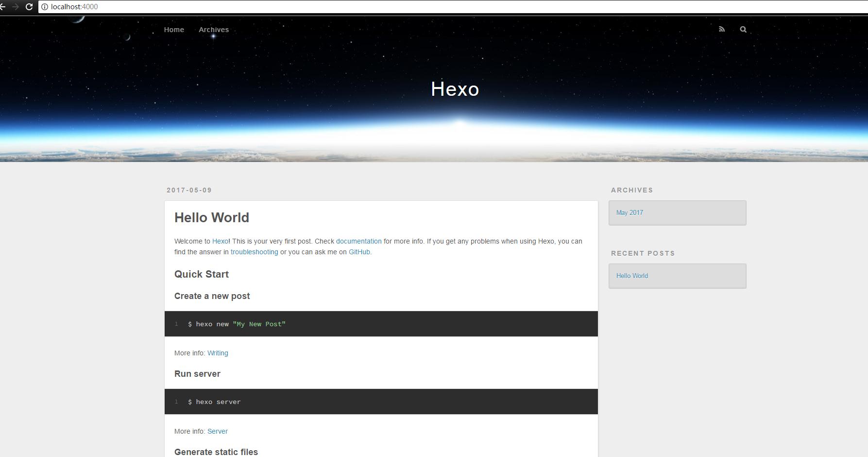Click the 'hexo new "My New Post"' code line
This screenshot has height=457, width=868.
[x=237, y=324]
